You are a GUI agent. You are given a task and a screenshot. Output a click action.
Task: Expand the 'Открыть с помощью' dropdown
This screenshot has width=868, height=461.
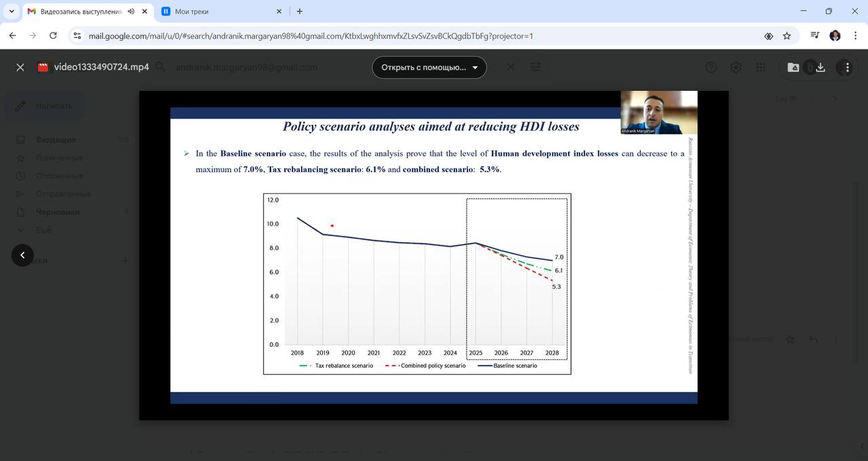[x=429, y=67]
